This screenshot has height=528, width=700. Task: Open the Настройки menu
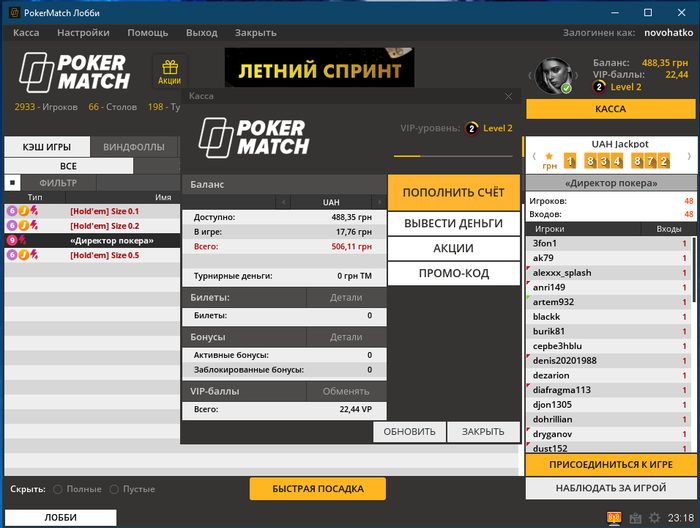pos(83,33)
